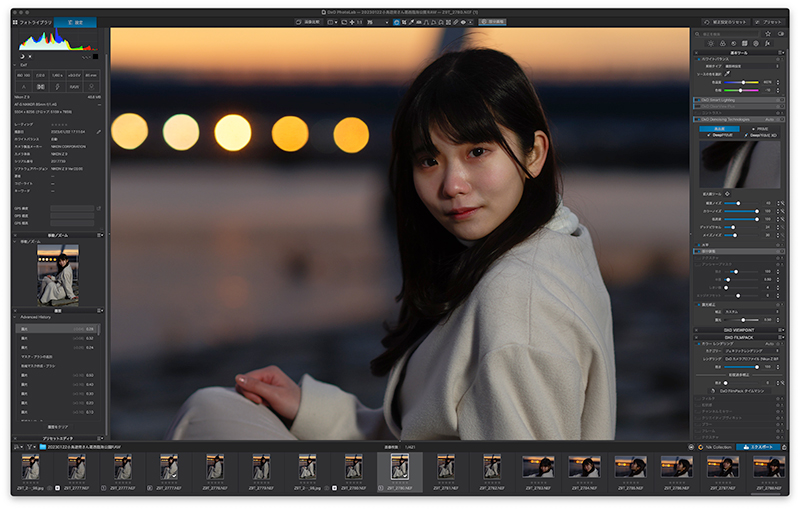Open the view mode dropdown in top toolbar
The image size is (800, 509).
click(x=333, y=22)
